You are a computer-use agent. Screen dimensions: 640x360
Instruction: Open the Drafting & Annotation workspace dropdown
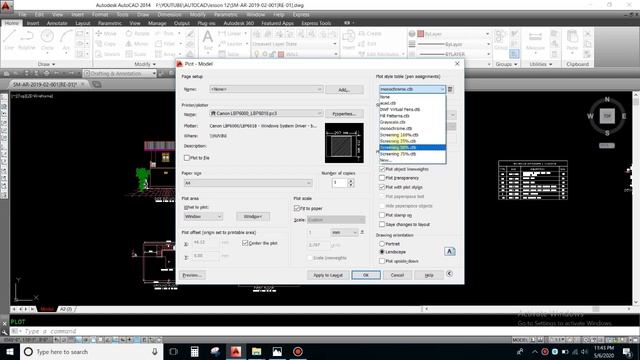120,73
